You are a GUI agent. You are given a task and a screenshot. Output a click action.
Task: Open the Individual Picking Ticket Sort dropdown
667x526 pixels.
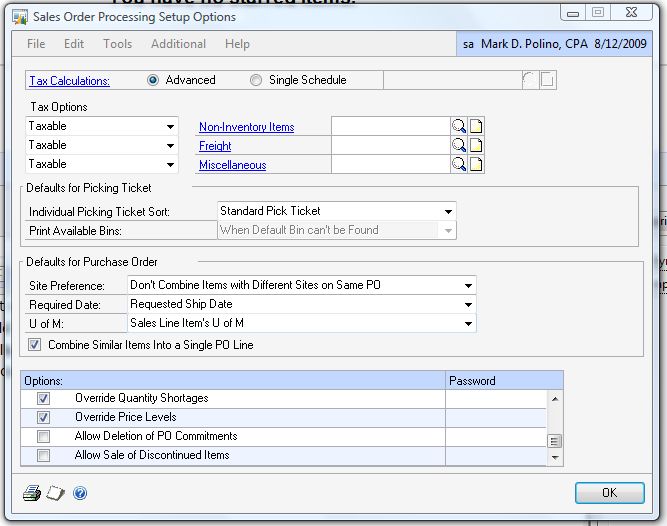[447, 211]
